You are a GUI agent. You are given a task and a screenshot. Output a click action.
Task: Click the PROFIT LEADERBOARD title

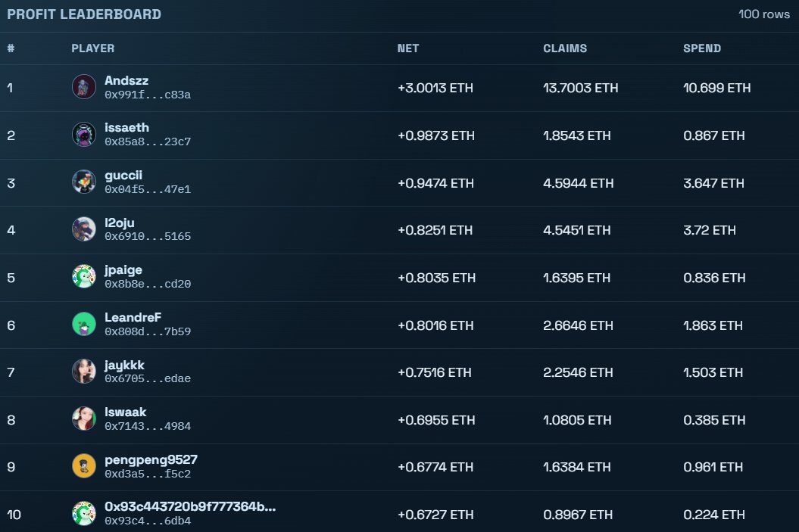tap(84, 14)
